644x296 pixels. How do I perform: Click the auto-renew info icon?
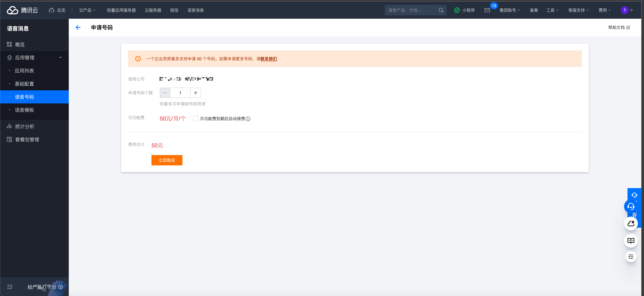point(248,119)
